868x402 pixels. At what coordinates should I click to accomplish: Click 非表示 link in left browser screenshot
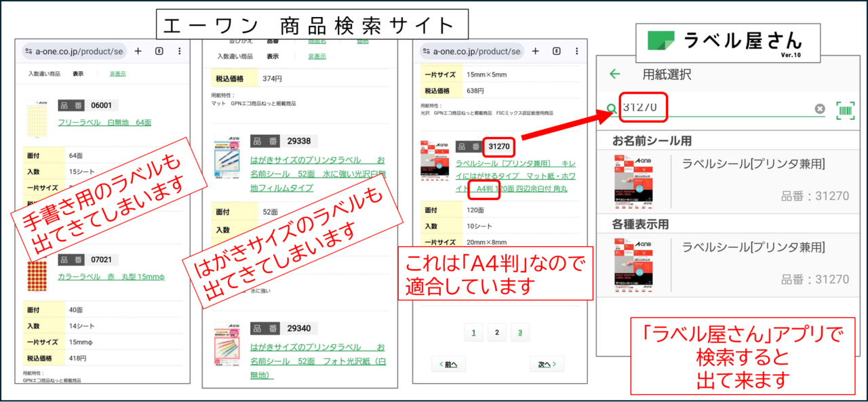(118, 74)
